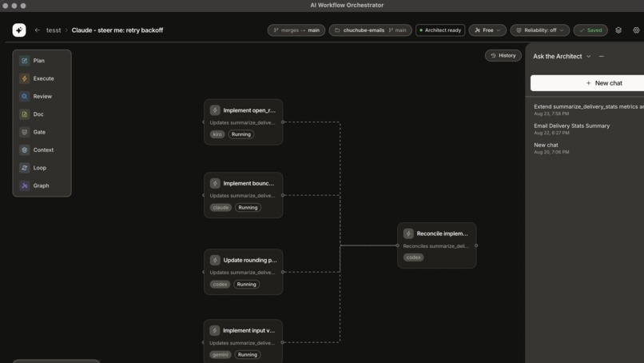Click input port of Reconcile node
Viewport: 644px width, 363px height.
coord(397,245)
